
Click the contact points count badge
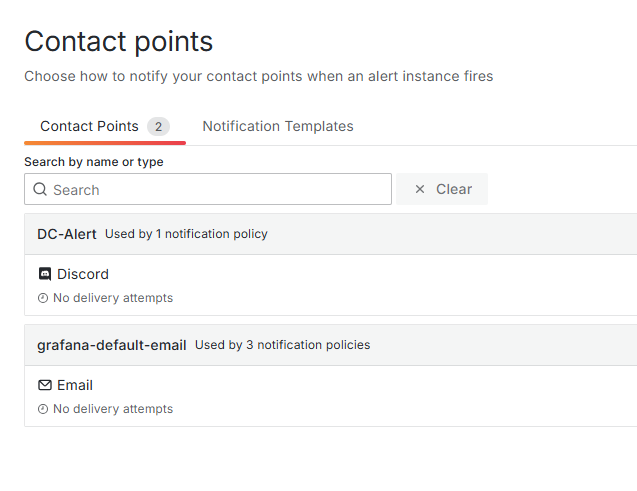click(158, 126)
